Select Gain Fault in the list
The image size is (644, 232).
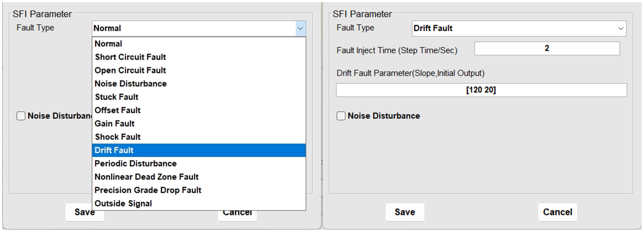pyautogui.click(x=114, y=123)
